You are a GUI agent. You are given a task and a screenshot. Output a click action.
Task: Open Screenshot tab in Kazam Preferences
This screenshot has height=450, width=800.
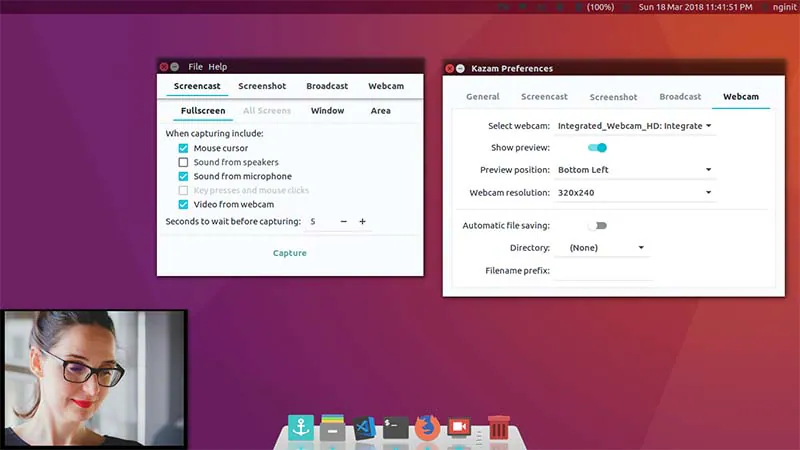pos(613,96)
